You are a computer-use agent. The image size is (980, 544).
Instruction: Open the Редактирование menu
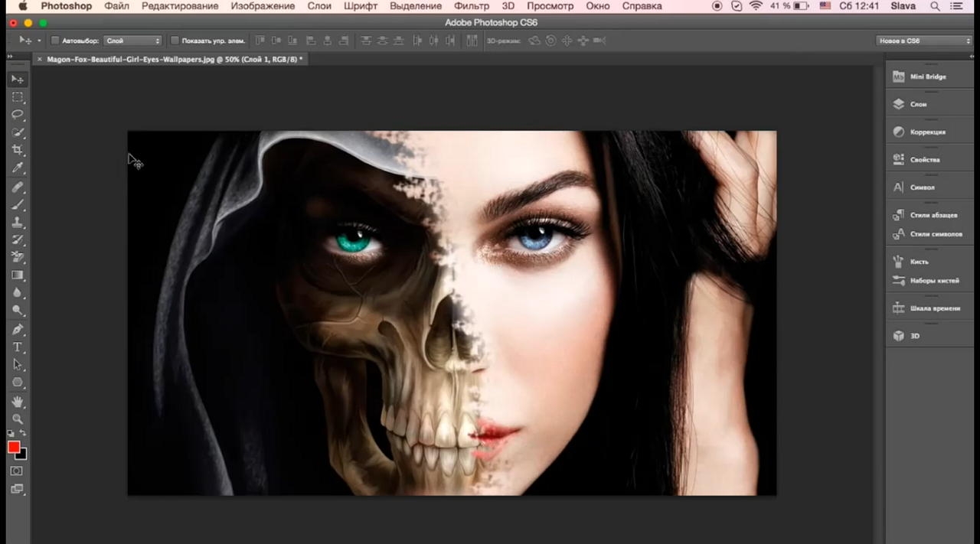click(x=180, y=6)
